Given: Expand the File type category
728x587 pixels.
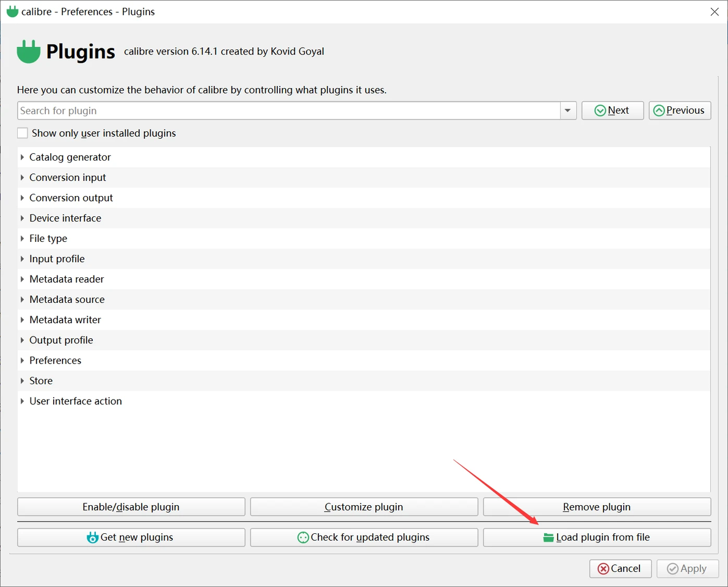Looking at the screenshot, I should 22,239.
